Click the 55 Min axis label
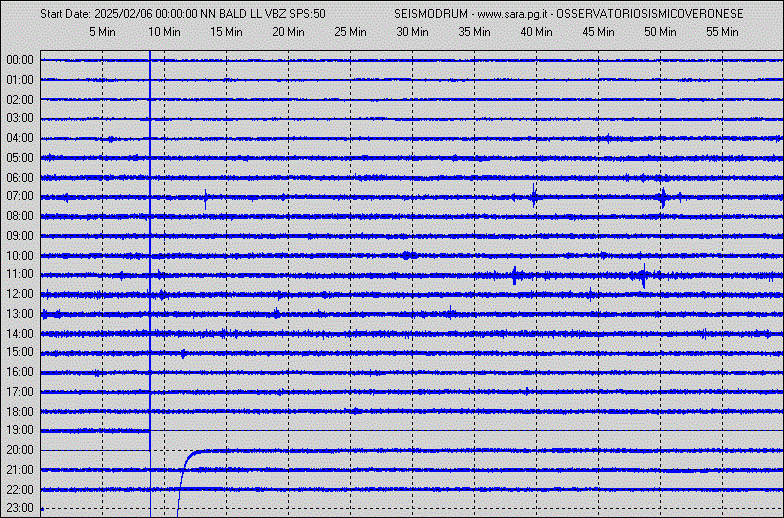The height and width of the screenshot is (518, 784). coord(722,32)
